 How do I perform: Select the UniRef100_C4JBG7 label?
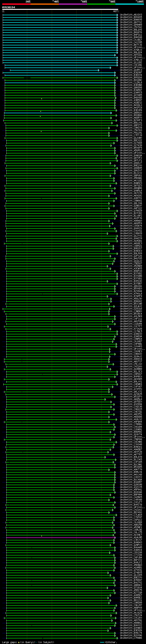click(131, 40)
